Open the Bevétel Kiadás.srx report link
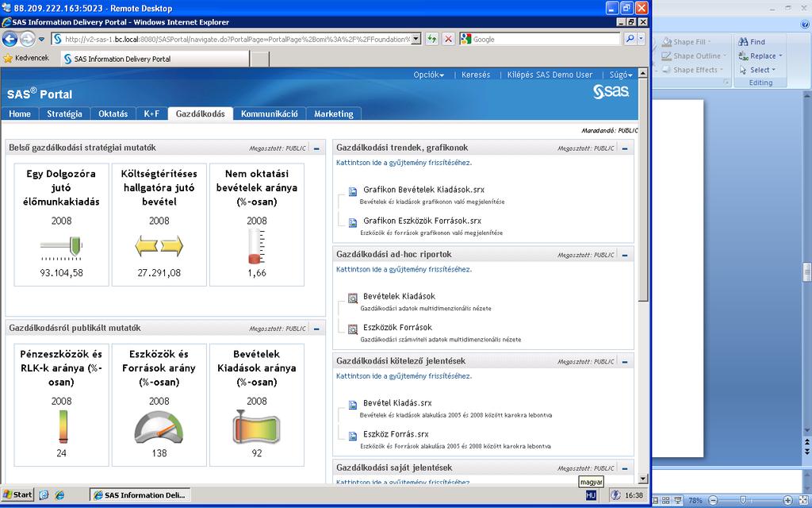 point(397,403)
